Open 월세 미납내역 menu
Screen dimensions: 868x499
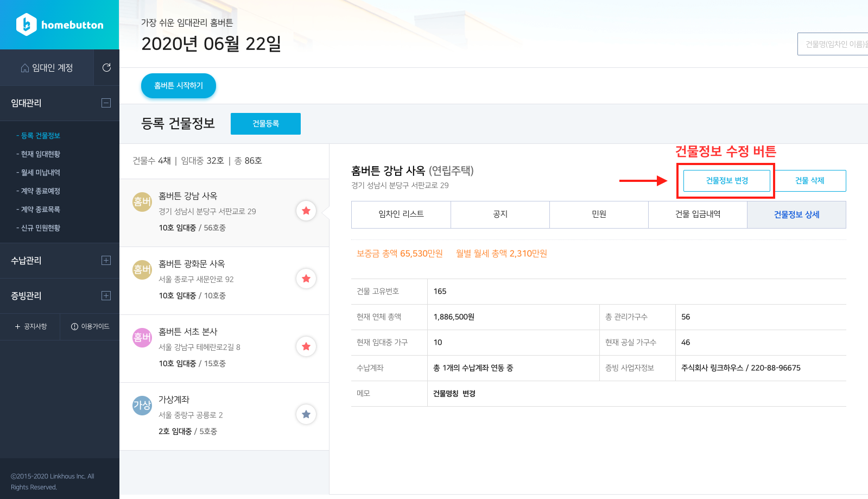39,173
